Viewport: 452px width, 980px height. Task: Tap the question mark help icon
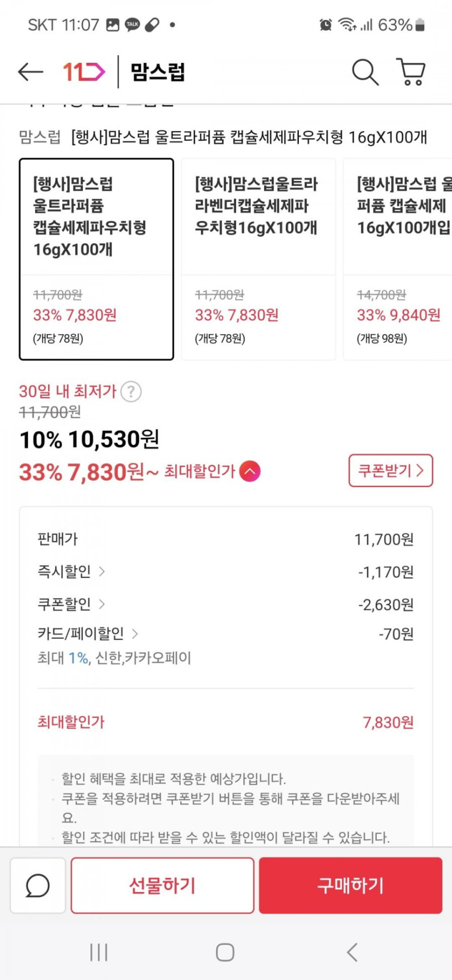131,391
